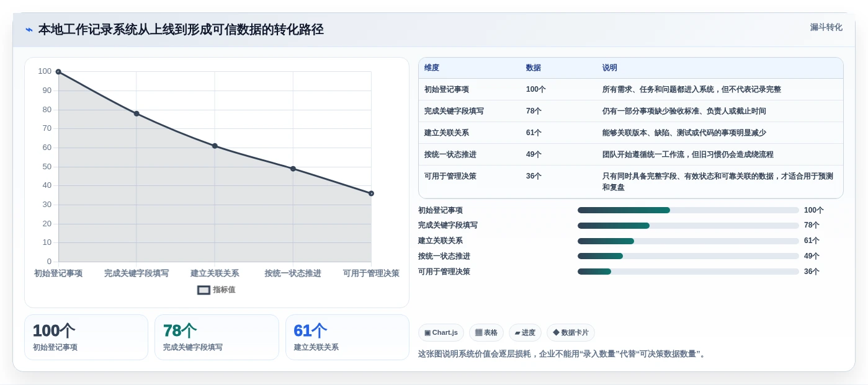868x385 pixels.
Task: Click 初始登记事项 label in progress list
Action: pyautogui.click(x=441, y=210)
